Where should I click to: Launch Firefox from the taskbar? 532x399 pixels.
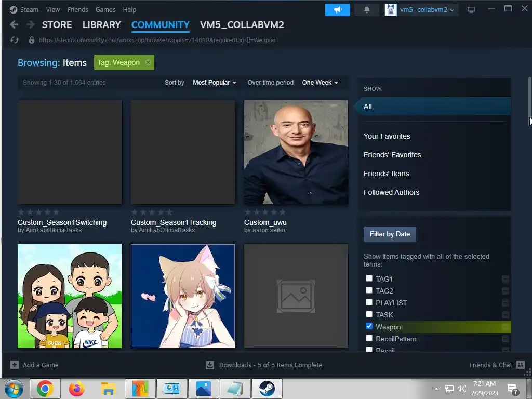tap(77, 389)
